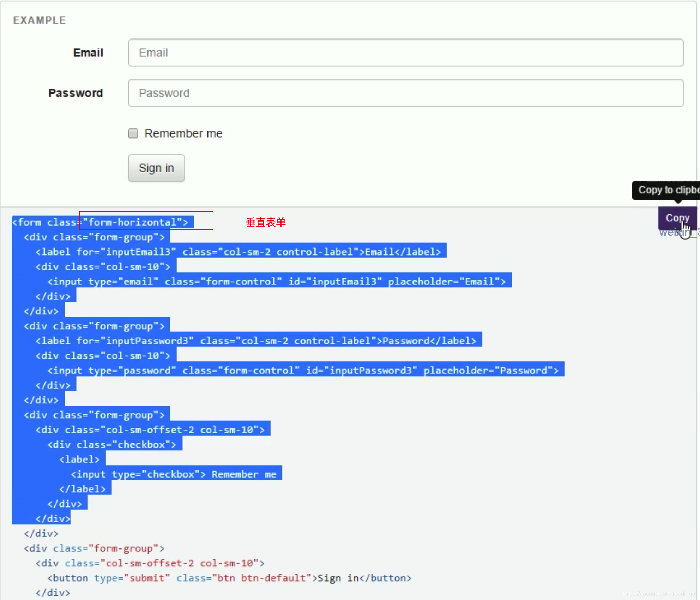
Task: Click the checkbox input Remember me code line
Action: [174, 474]
